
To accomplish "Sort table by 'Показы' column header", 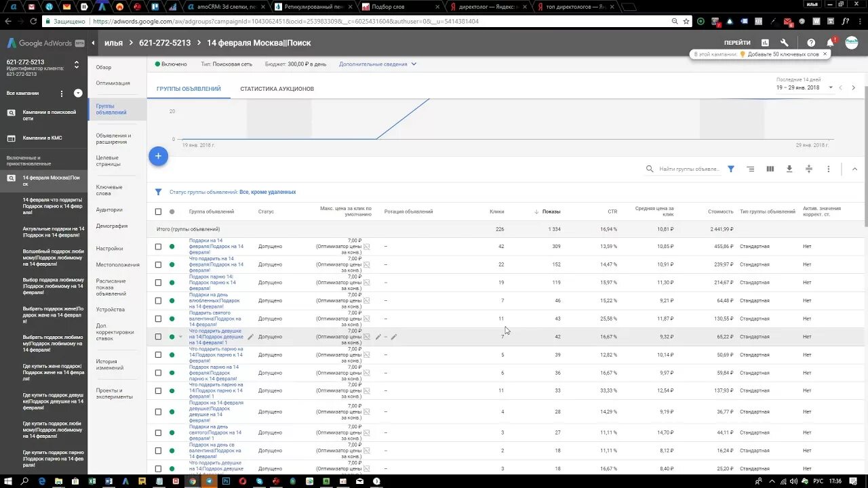I will 551,211.
